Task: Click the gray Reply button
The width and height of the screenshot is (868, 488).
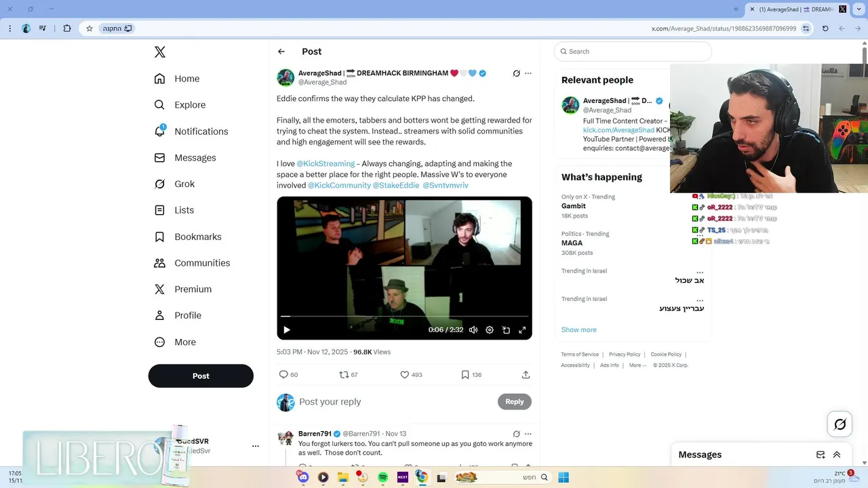Action: [x=515, y=402]
